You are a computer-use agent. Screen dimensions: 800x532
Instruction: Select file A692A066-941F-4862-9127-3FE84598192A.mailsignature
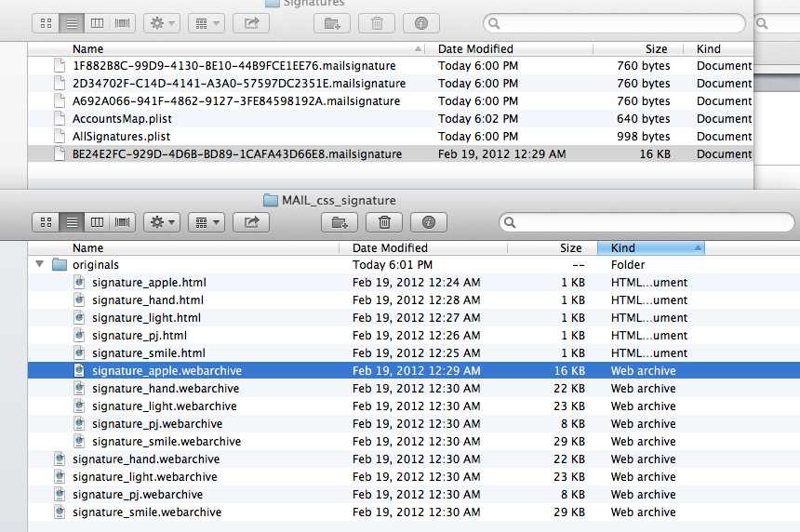391,101
